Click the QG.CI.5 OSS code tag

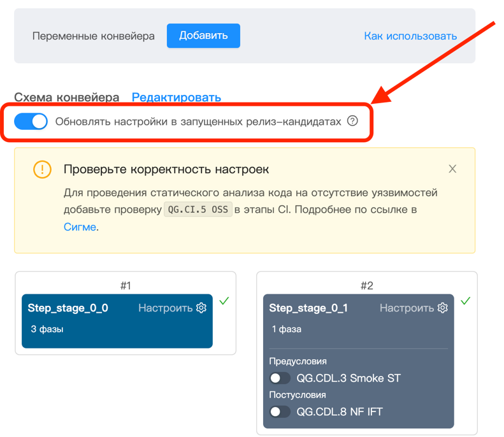click(198, 210)
